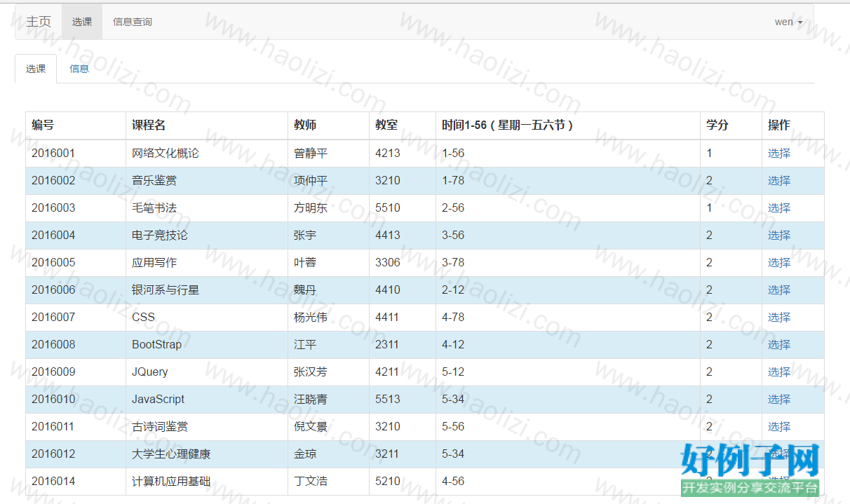Click the course name 计算机应用基础

(171, 481)
